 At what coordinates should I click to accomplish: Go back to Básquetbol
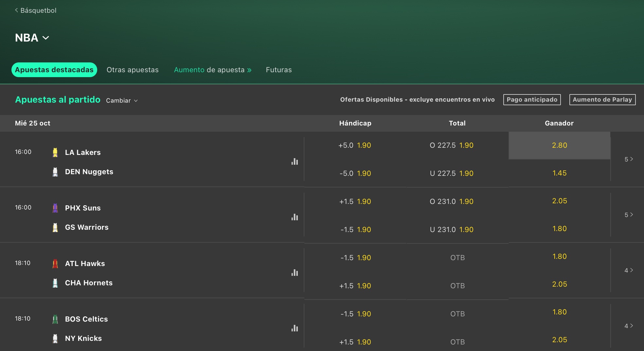36,10
